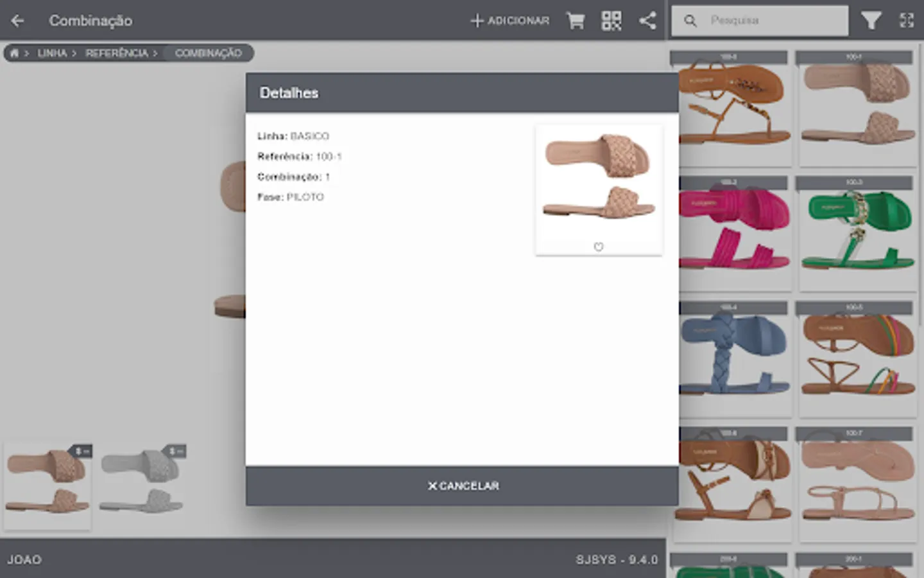Click the 'Linha: BASICO' text
924x578 pixels.
[x=293, y=136]
